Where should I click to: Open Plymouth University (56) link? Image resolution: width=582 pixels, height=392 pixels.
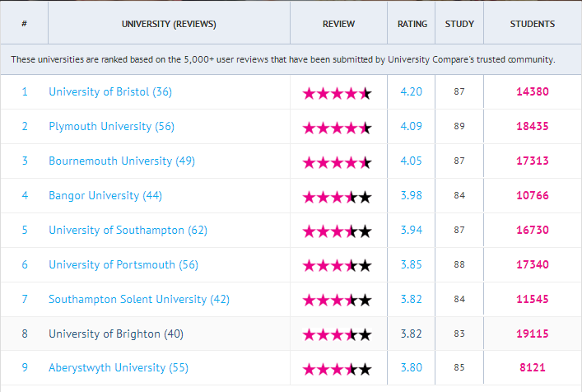coord(111,127)
